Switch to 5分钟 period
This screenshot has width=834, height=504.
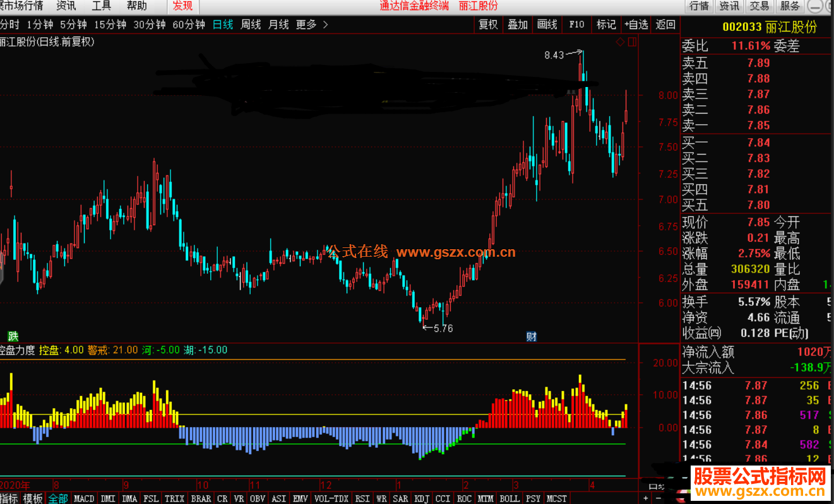point(73,25)
